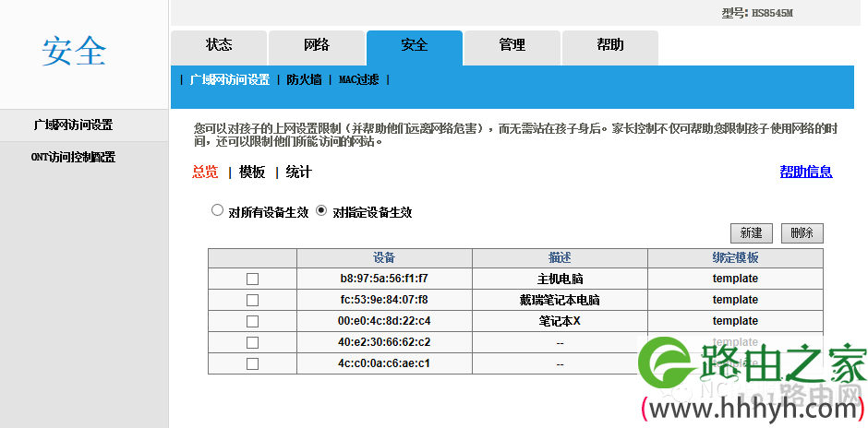This screenshot has height=428, width=868.
Task: Click the MAC address fc:53:9e:84:07:f8
Action: [384, 300]
